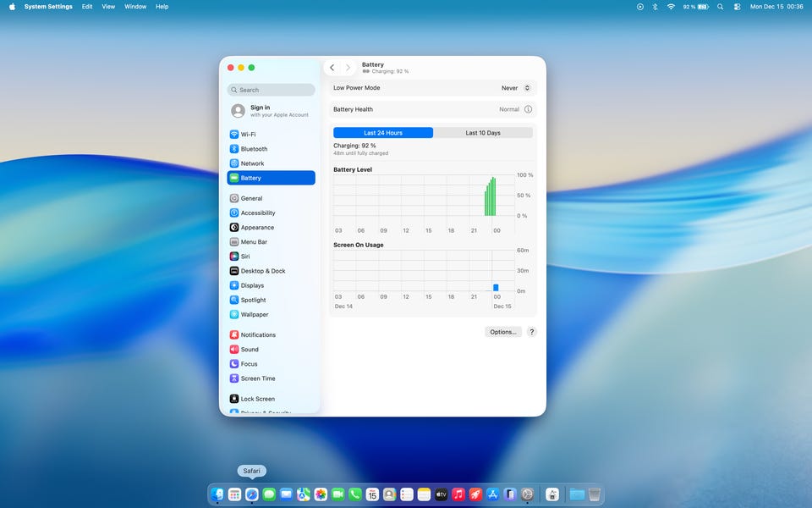Open the Accessibility settings pane
The width and height of the screenshot is (812, 508).
coord(258,213)
